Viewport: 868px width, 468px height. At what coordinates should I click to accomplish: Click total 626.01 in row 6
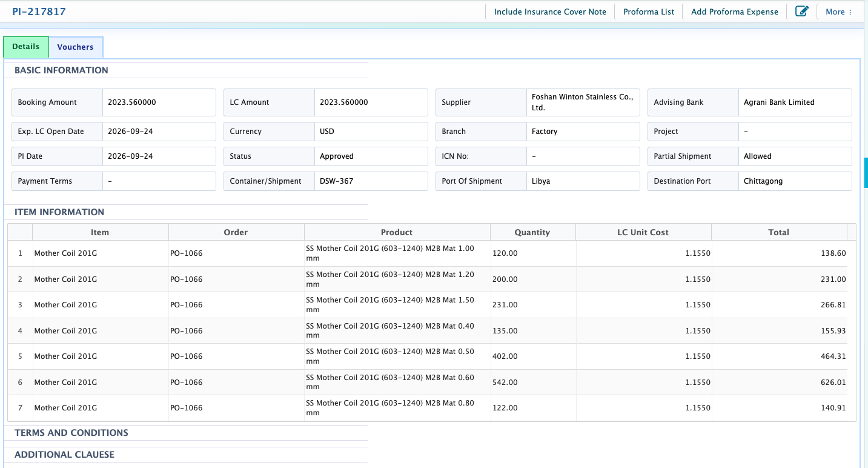[833, 383]
